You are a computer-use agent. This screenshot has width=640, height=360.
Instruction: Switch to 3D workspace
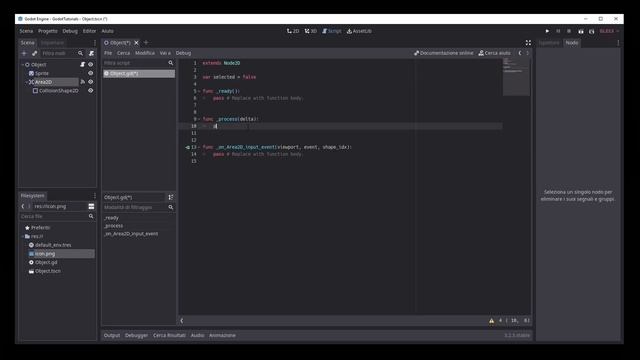(x=311, y=31)
